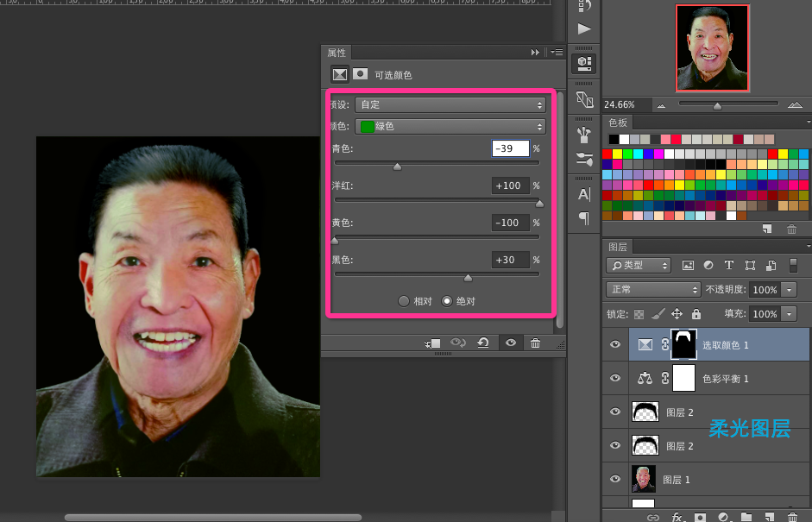Hide the 选取颜色 1 layer

615,344
